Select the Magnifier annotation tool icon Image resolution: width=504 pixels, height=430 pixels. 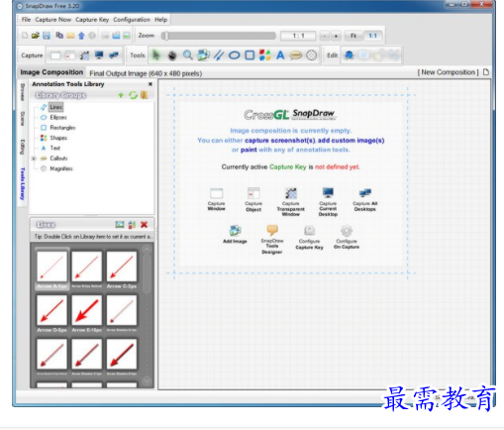(311, 55)
